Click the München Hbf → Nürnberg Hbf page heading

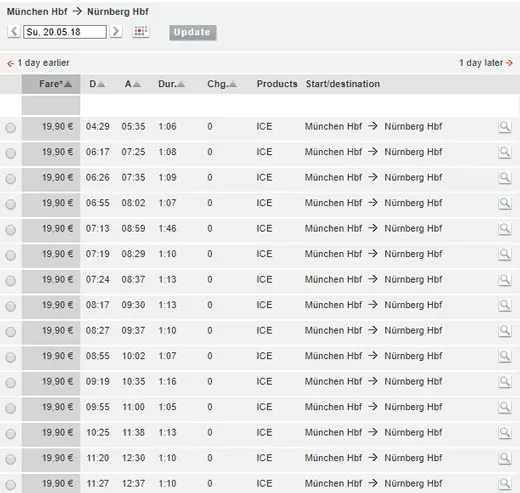coord(78,12)
